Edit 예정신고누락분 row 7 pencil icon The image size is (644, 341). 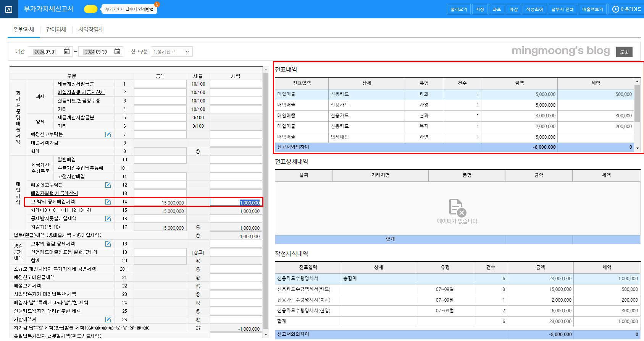coord(108,135)
